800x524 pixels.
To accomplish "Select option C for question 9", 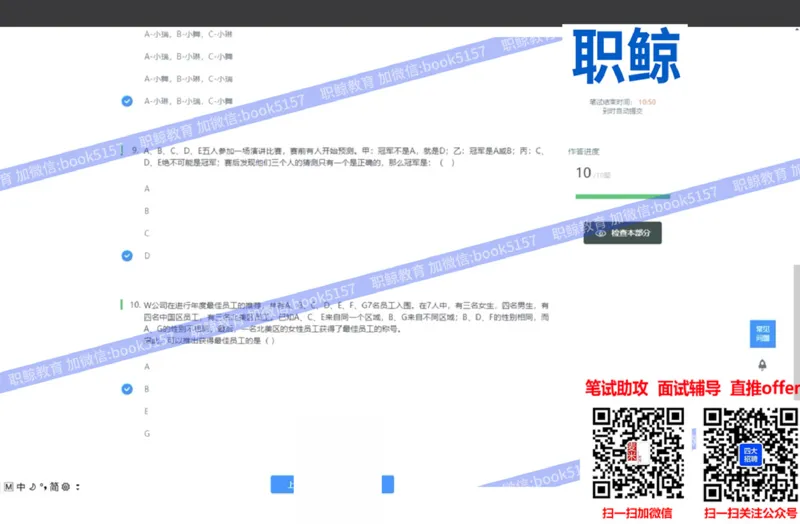I will pos(147,233).
